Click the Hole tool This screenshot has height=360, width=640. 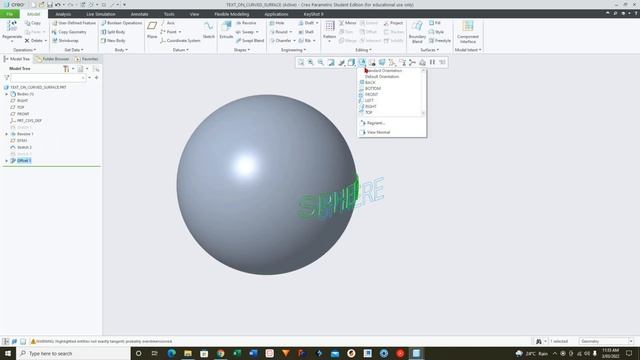coord(277,23)
